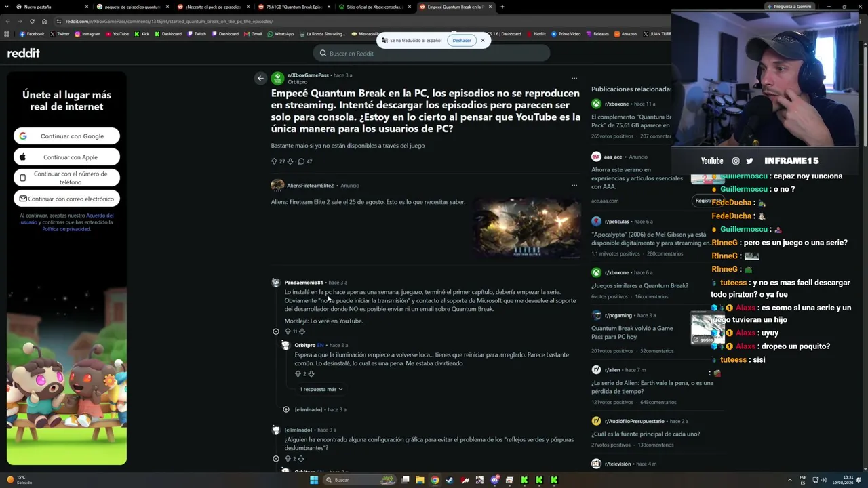Image resolution: width=868 pixels, height=488 pixels.
Task: Switch to '75.61GB Quantum Break' tab
Action: (x=294, y=7)
